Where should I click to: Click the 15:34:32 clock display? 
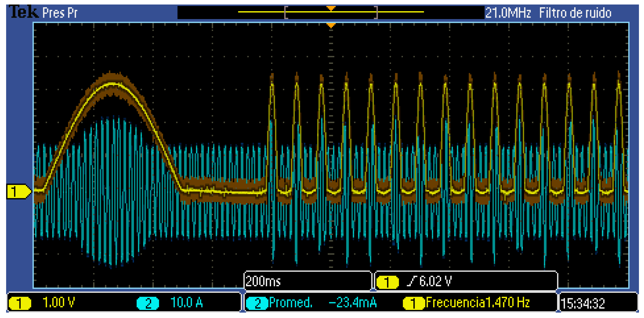[x=583, y=304]
